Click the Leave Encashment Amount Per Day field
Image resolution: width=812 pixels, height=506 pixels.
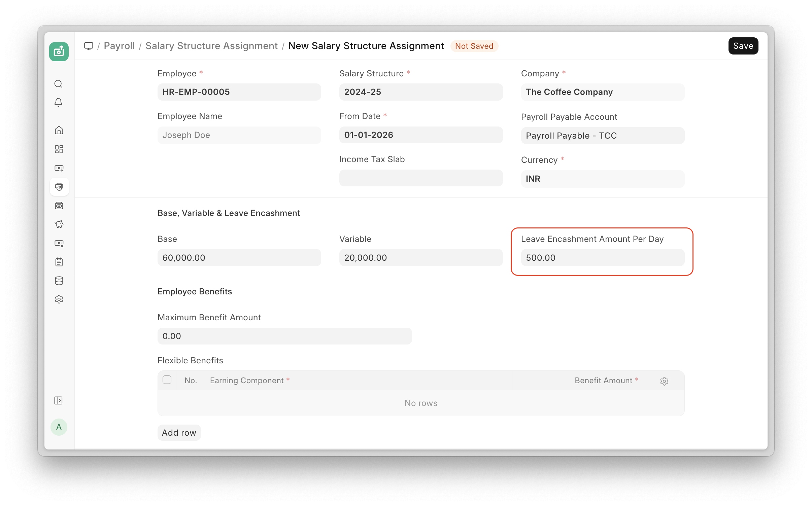[x=603, y=258]
